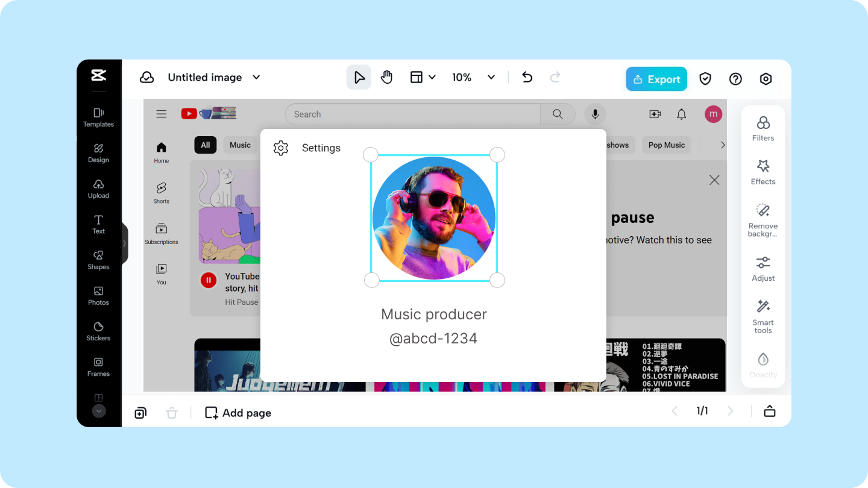Open the Frames panel
This screenshot has height=488, width=868.
click(98, 366)
